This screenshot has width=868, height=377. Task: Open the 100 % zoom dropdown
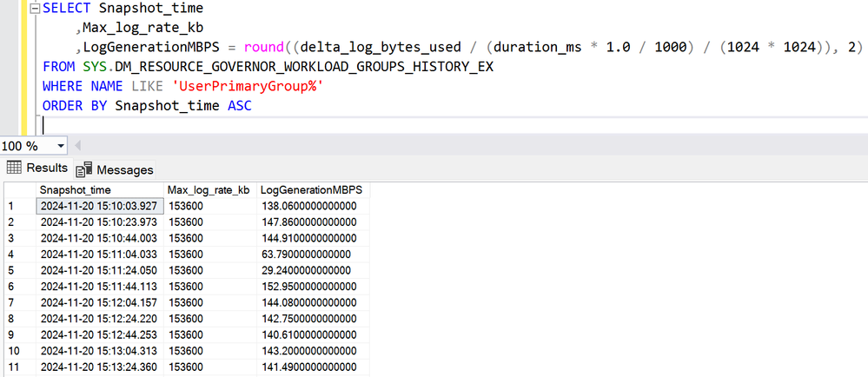(60, 146)
